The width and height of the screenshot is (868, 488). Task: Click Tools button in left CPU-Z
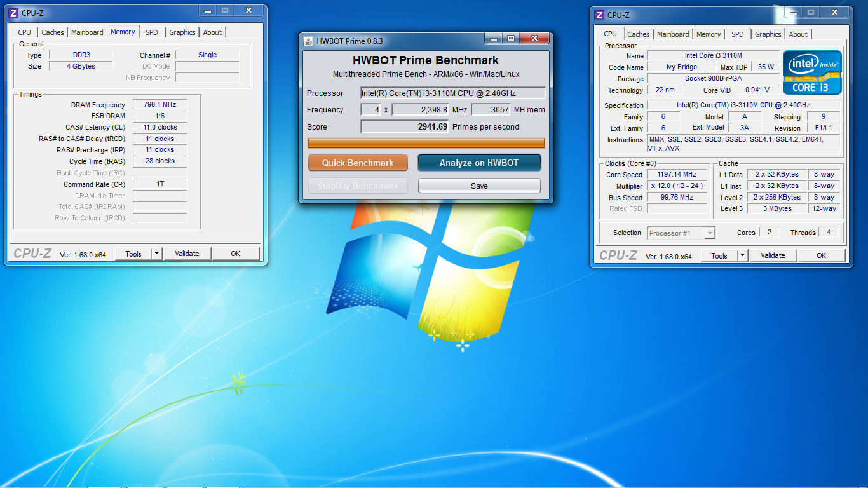(133, 254)
